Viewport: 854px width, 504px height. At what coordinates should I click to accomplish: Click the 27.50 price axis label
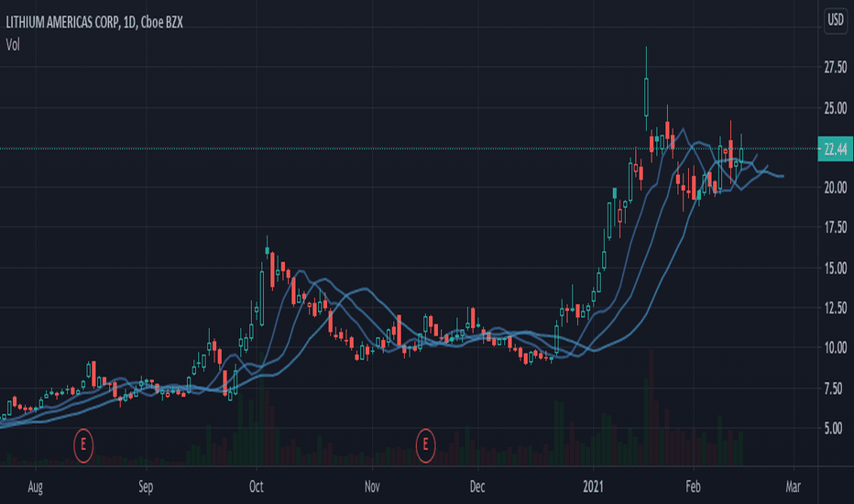836,68
